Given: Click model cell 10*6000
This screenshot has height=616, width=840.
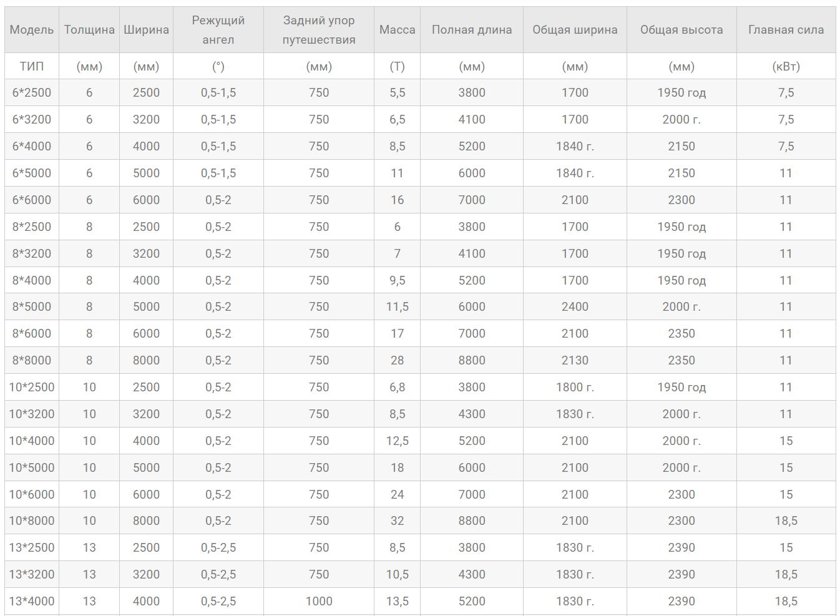Looking at the screenshot, I should pos(32,494).
